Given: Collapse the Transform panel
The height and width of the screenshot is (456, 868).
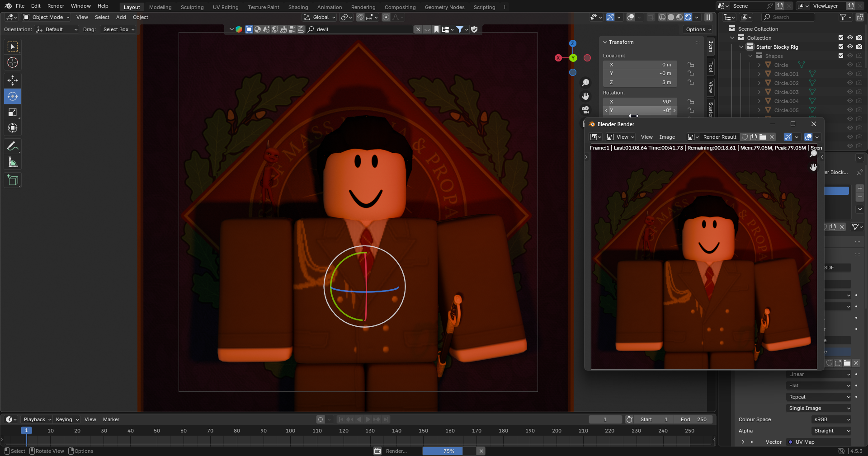Looking at the screenshot, I should 605,42.
